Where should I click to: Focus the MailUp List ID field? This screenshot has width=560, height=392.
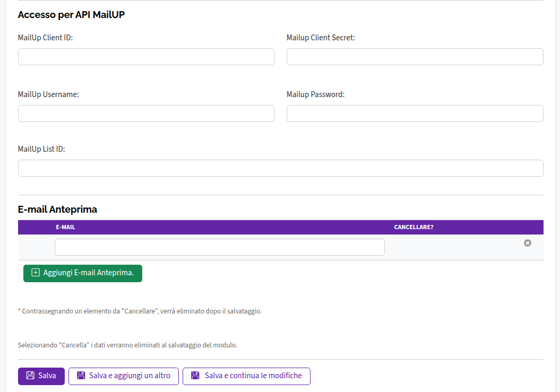tap(281, 168)
